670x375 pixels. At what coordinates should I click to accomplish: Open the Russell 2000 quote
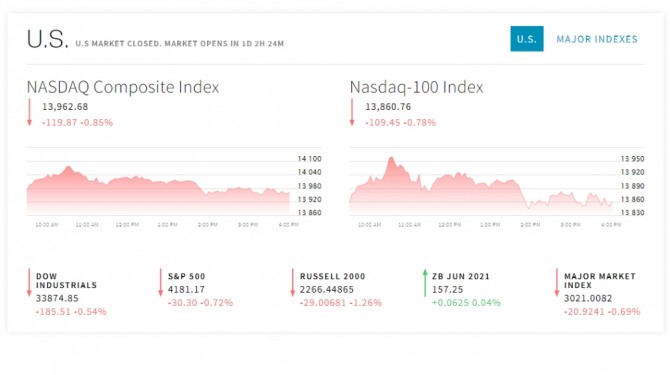click(x=332, y=276)
